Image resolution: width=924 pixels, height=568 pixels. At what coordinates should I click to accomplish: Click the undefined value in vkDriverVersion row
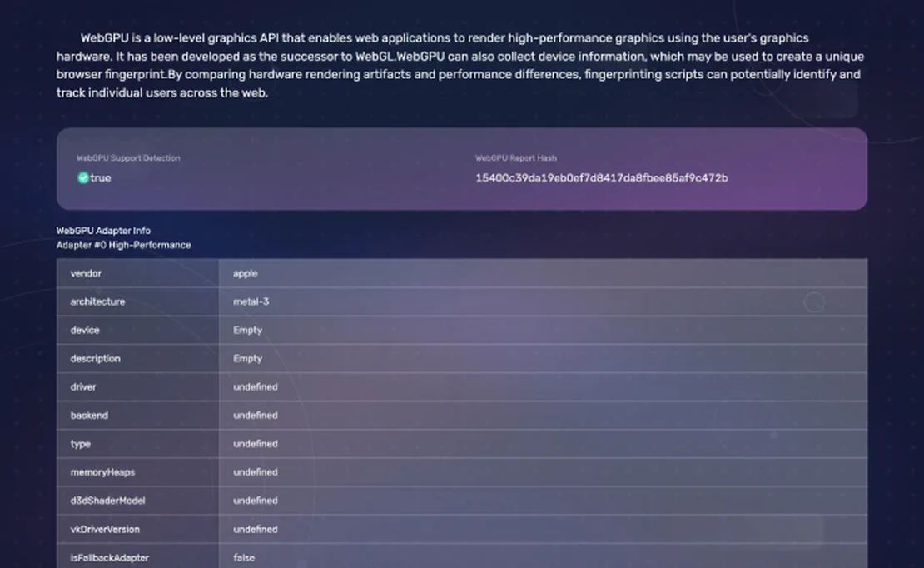point(255,529)
